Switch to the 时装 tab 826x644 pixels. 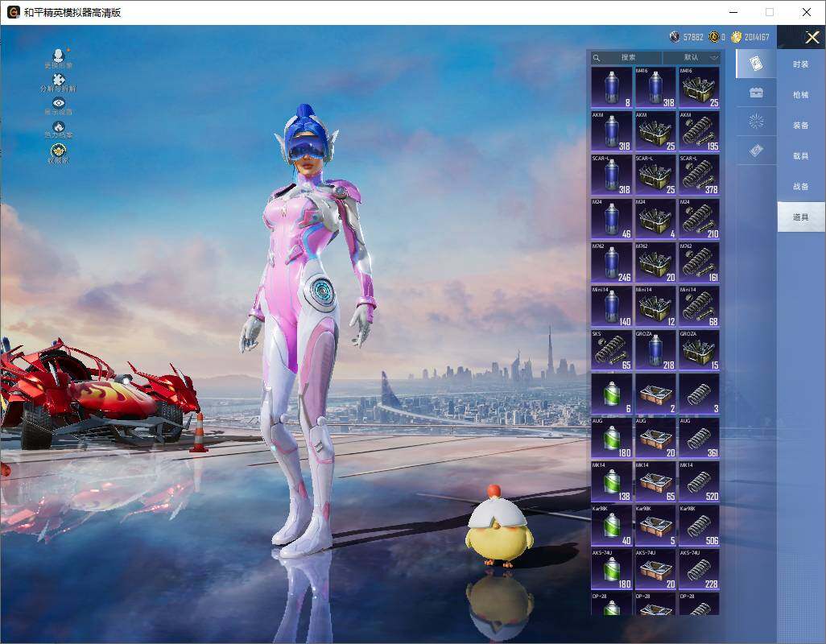tap(800, 64)
